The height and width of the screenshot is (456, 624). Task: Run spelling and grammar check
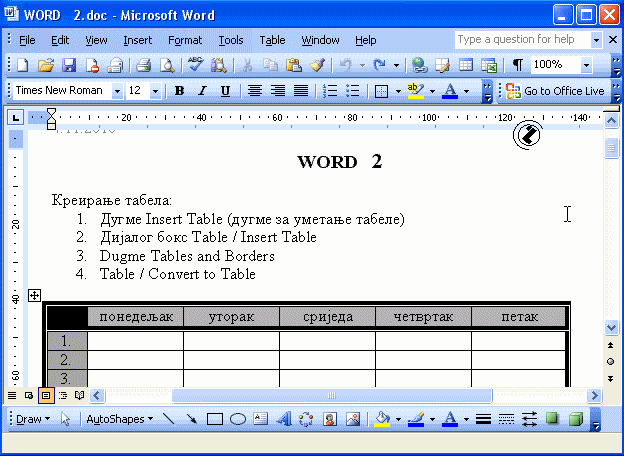pos(195,65)
